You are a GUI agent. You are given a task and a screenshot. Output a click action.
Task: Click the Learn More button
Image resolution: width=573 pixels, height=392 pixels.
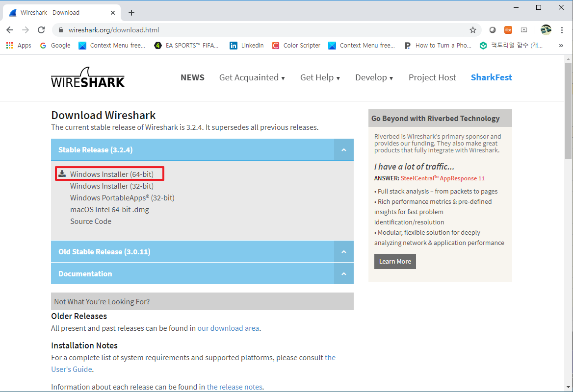click(x=395, y=261)
